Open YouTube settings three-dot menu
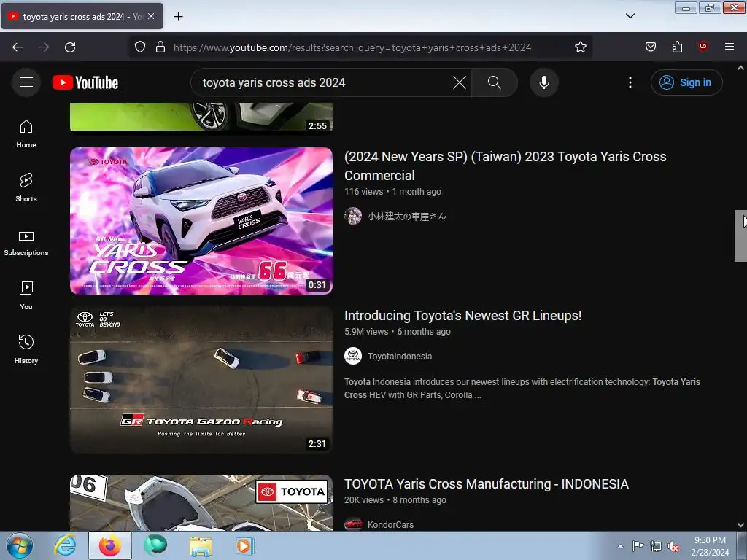Screen dimensions: 747x560 click(630, 82)
